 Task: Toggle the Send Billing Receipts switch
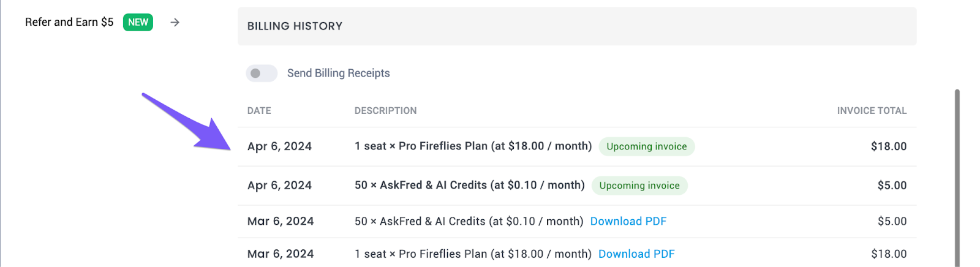pyautogui.click(x=261, y=73)
